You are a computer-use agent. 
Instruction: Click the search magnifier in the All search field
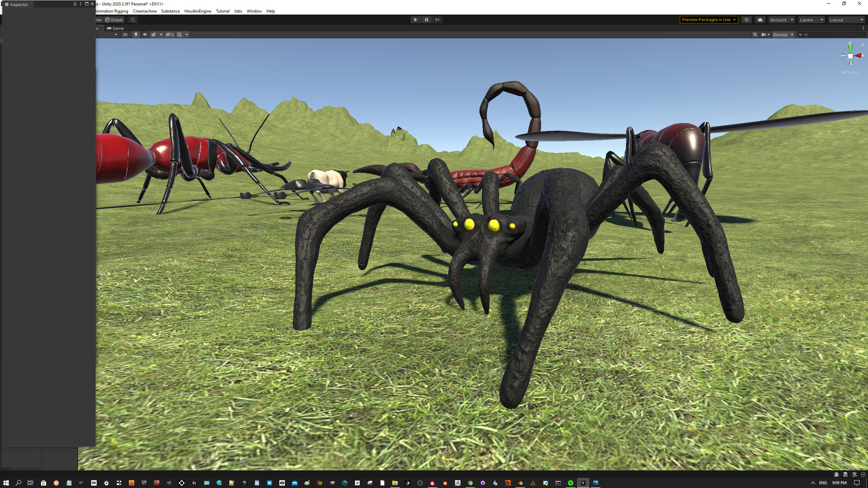[801, 34]
